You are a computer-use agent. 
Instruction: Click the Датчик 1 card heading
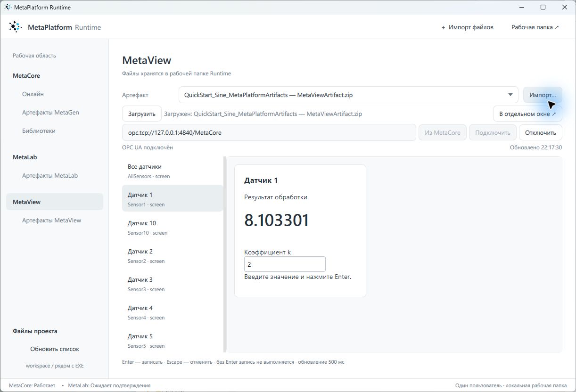coord(261,180)
